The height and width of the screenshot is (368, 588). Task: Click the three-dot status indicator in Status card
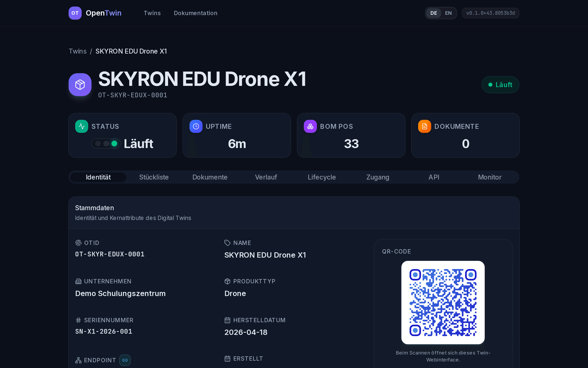point(106,144)
